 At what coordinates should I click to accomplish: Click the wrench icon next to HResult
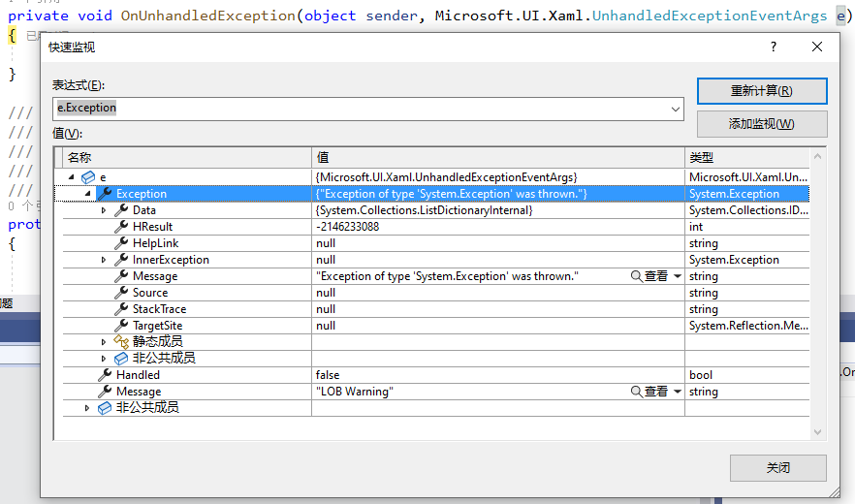point(121,227)
